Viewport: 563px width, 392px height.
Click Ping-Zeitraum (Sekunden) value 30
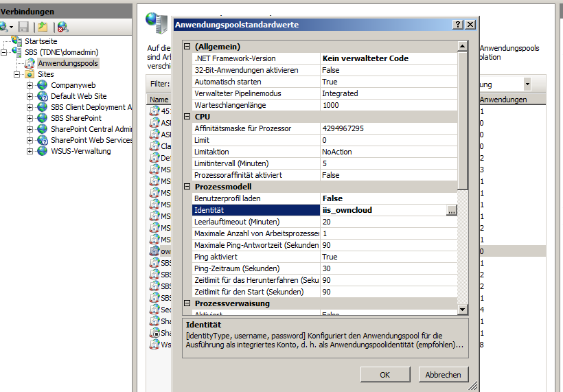[x=389, y=268]
